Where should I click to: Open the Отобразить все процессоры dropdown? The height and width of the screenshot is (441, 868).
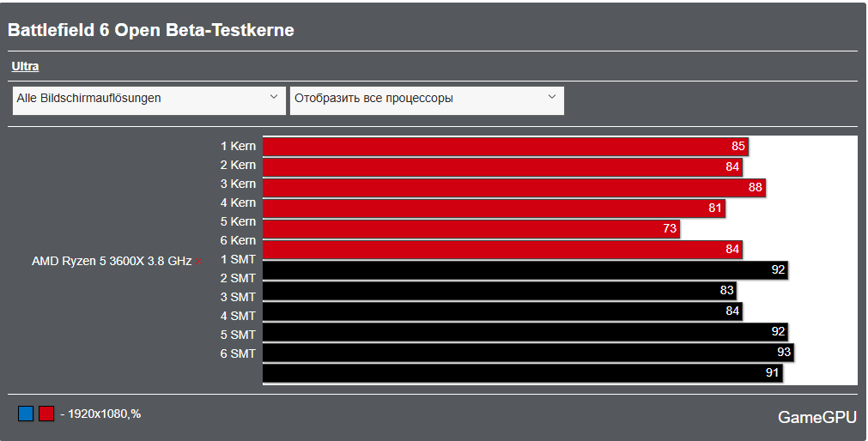[427, 100]
